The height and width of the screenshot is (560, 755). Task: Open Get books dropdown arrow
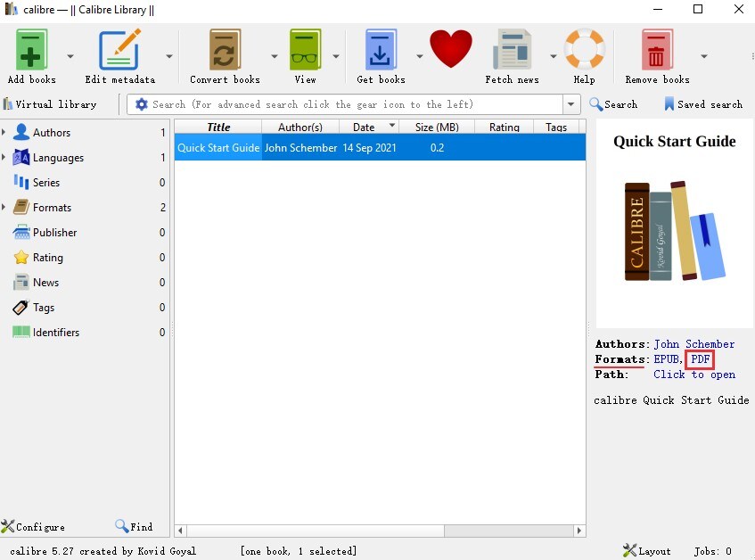(419, 56)
